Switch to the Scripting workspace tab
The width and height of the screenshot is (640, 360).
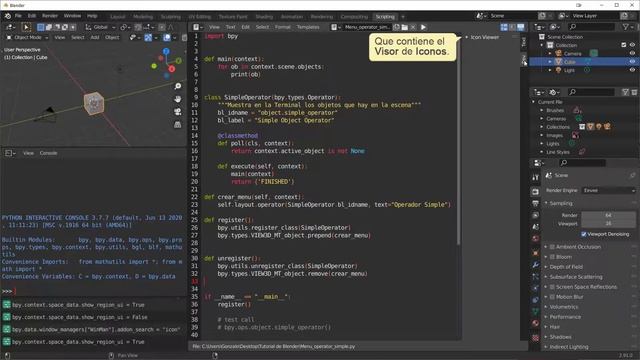pos(385,17)
